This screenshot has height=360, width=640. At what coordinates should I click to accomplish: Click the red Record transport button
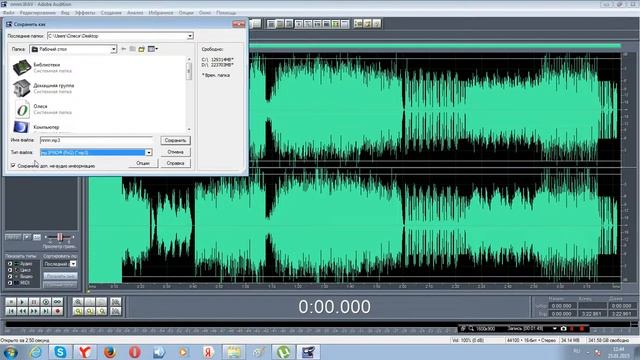(x=58, y=311)
